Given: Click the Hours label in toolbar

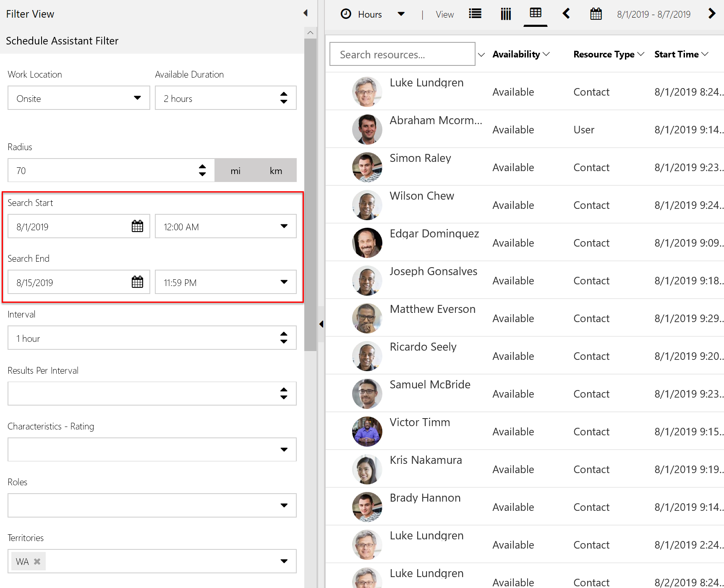Looking at the screenshot, I should pyautogui.click(x=370, y=14).
